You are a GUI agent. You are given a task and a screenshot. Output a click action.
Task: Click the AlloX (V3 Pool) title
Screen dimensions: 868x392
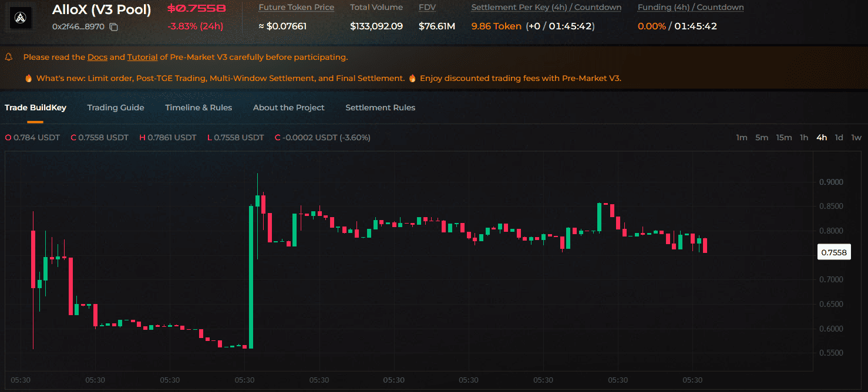(102, 9)
